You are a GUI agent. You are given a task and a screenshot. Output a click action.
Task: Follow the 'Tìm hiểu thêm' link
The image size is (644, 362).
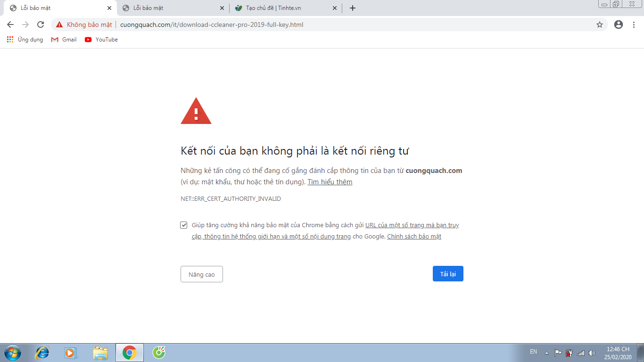[x=330, y=182]
